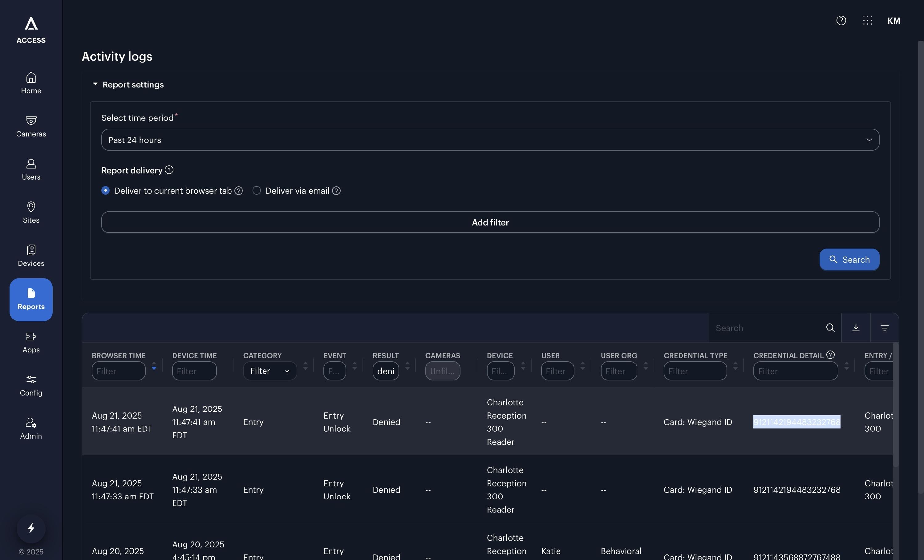Viewport: 924px width, 560px height.
Task: Click the lightning bolt quick actions button
Action: click(x=31, y=529)
